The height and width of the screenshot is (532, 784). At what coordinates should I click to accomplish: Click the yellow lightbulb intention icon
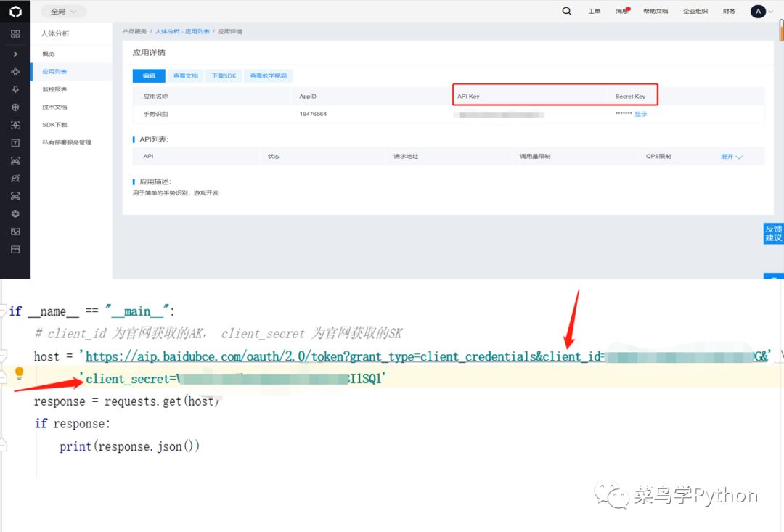[x=19, y=372]
